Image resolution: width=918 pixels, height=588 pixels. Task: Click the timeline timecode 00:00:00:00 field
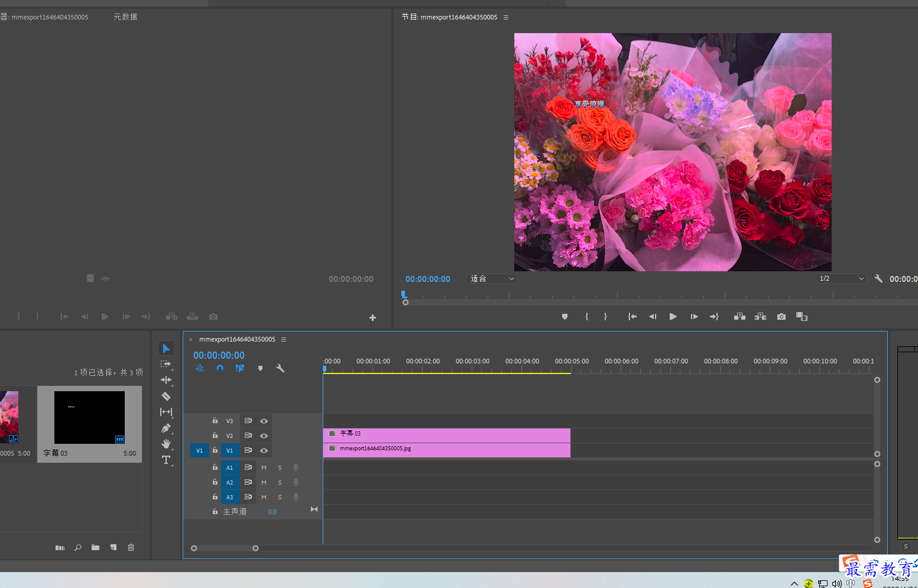coord(219,355)
